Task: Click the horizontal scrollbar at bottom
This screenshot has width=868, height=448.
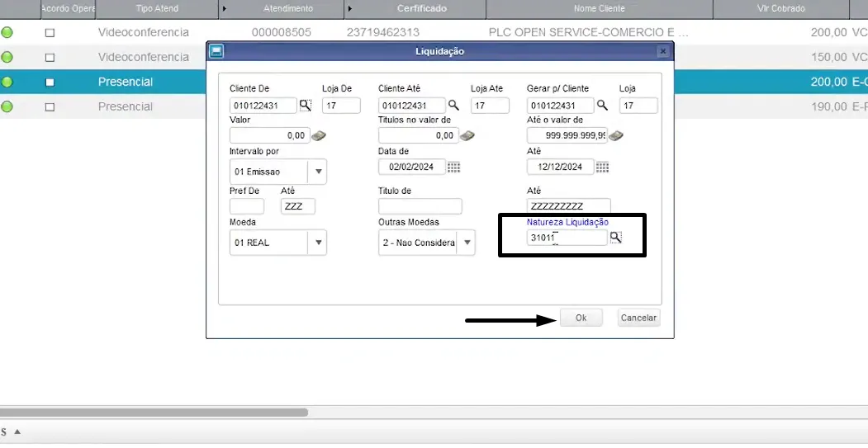Action: coord(154,412)
